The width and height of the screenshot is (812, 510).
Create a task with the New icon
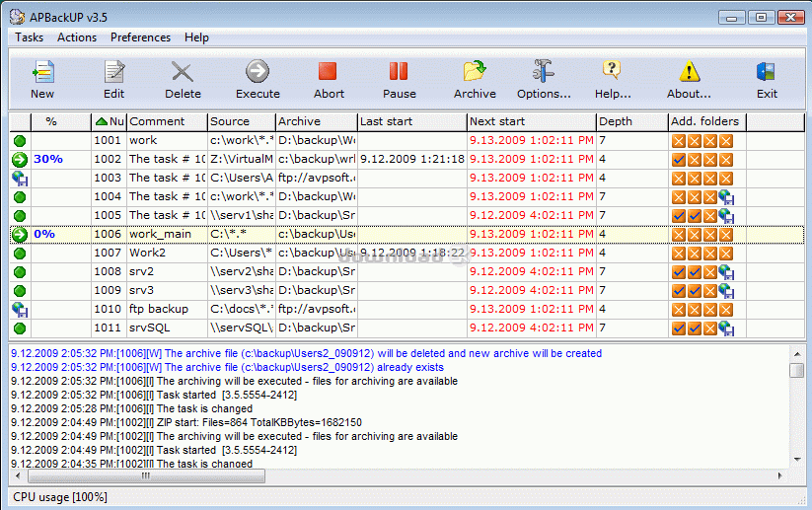[x=42, y=72]
